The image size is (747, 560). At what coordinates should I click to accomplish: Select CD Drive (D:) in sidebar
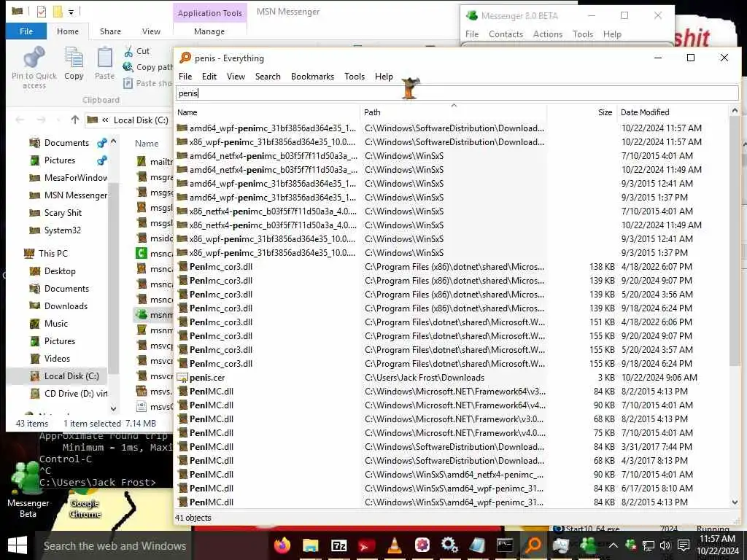(x=76, y=394)
